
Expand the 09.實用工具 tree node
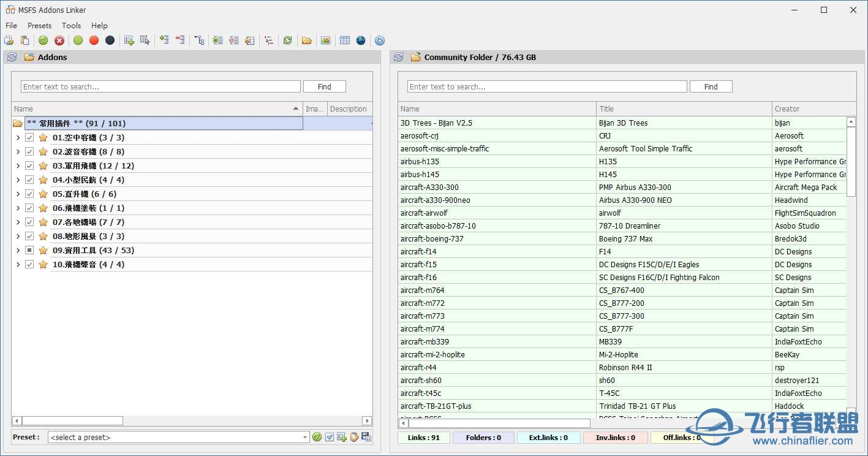tap(18, 250)
